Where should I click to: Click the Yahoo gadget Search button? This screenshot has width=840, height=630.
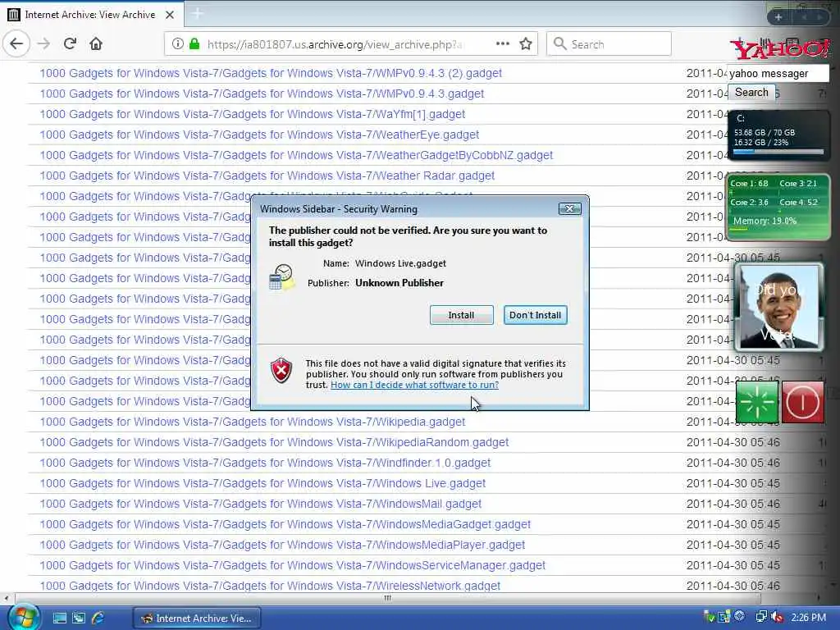tap(751, 93)
